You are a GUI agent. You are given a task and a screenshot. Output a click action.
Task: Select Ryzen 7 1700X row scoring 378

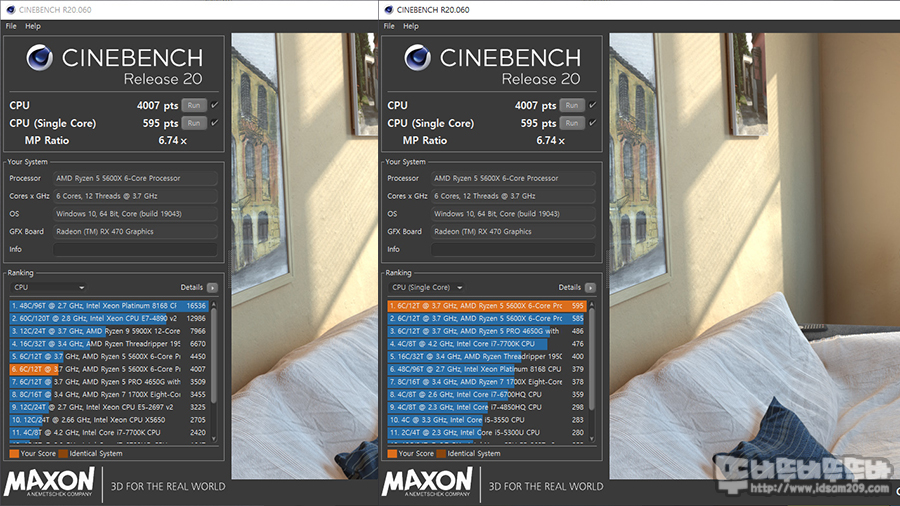coord(487,382)
